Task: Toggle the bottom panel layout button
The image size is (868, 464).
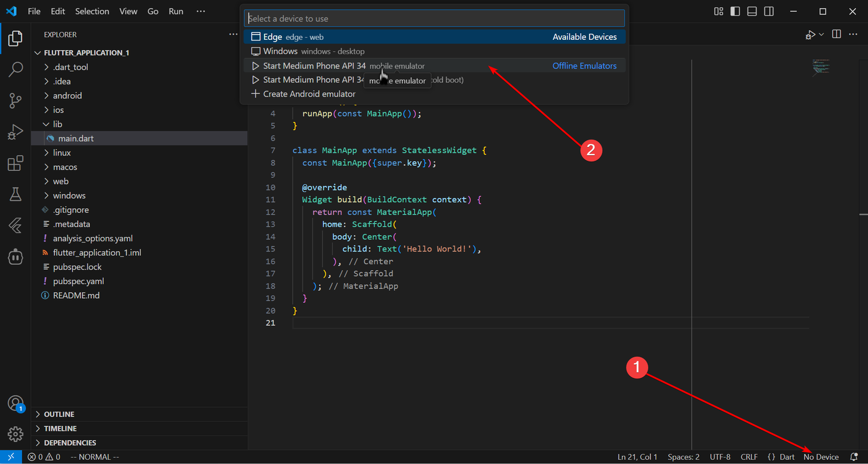Action: 752,11
